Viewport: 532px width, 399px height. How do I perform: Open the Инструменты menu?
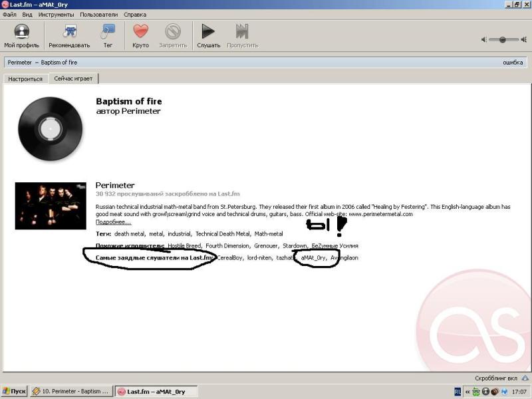(x=56, y=15)
